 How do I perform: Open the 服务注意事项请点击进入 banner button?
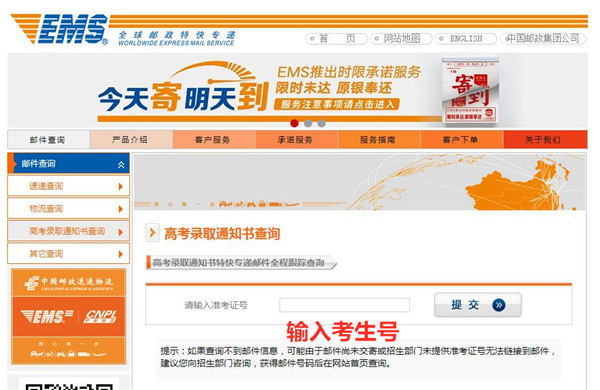pyautogui.click(x=337, y=104)
